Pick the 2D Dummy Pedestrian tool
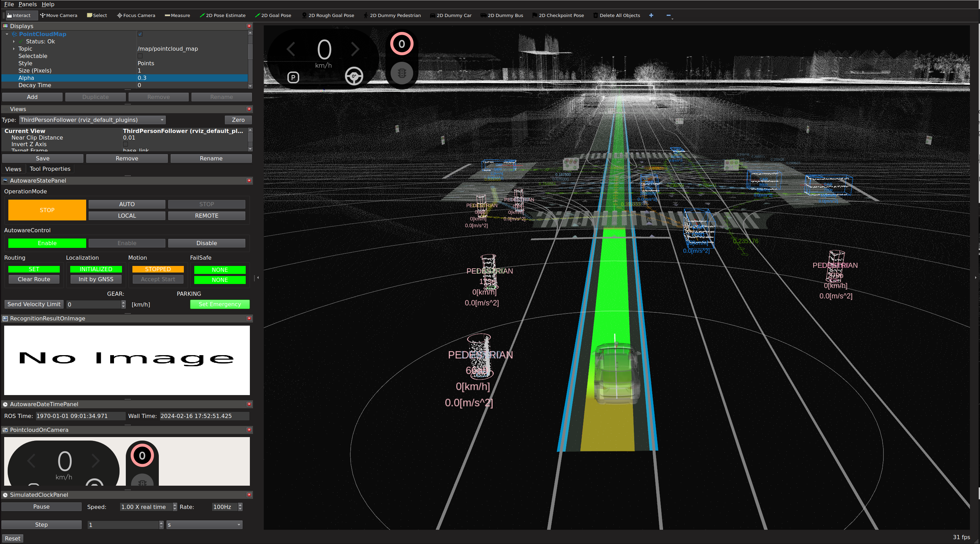This screenshot has width=980, height=544. [x=392, y=15]
